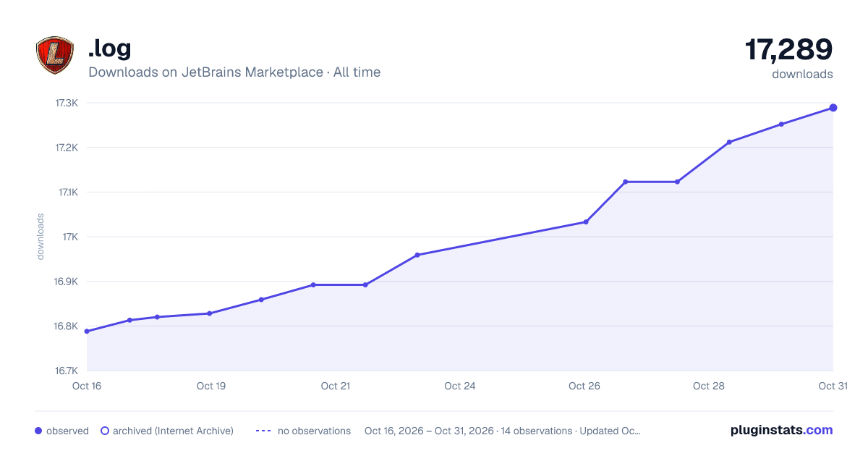
Task: Click the Oct 16 x-axis label
Action: click(x=87, y=386)
